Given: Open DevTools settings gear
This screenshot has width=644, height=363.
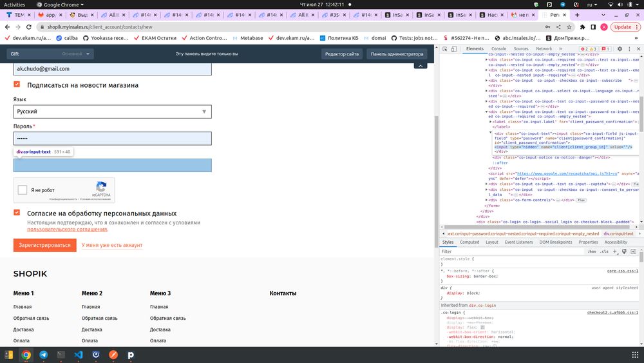Looking at the screenshot, I should pos(620,48).
